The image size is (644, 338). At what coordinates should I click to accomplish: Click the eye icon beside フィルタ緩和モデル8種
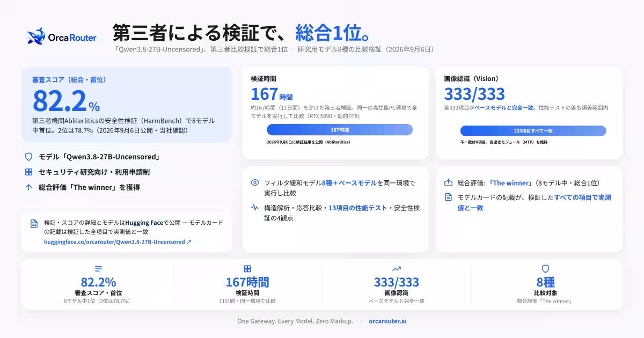(x=255, y=182)
